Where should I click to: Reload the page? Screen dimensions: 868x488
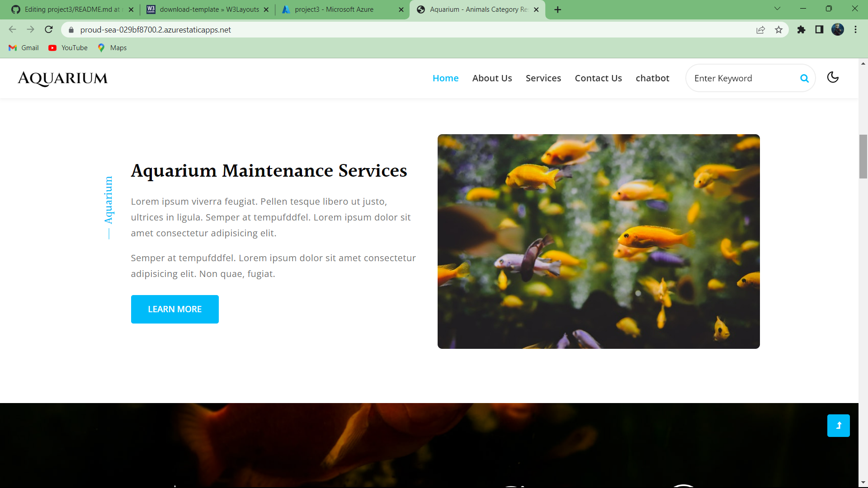(x=49, y=30)
